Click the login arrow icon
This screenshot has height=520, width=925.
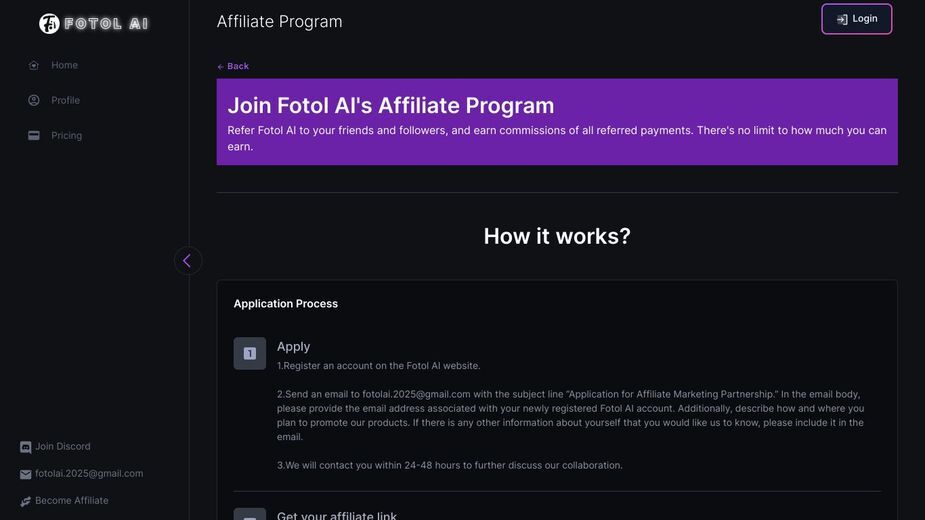click(x=842, y=19)
